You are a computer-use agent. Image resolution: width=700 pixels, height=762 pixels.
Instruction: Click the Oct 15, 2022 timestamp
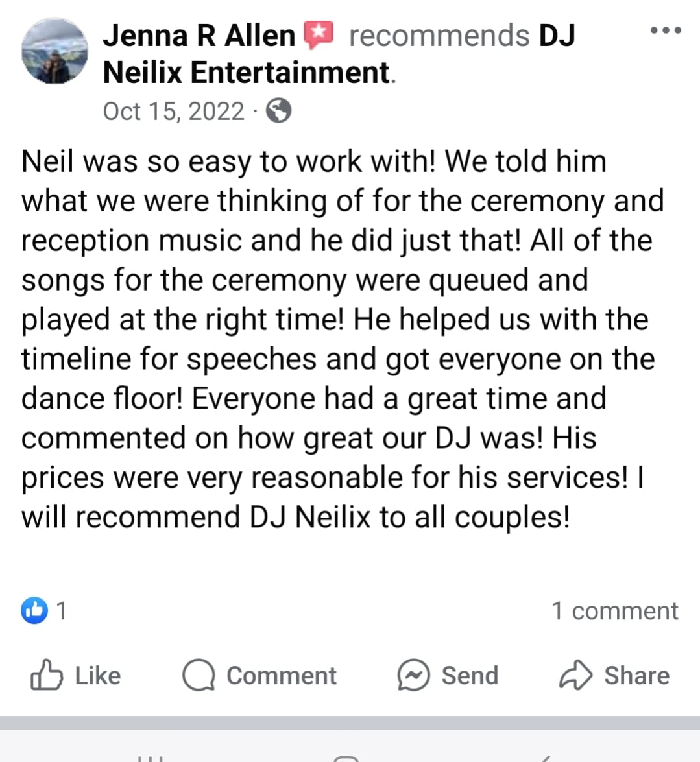[x=174, y=112]
